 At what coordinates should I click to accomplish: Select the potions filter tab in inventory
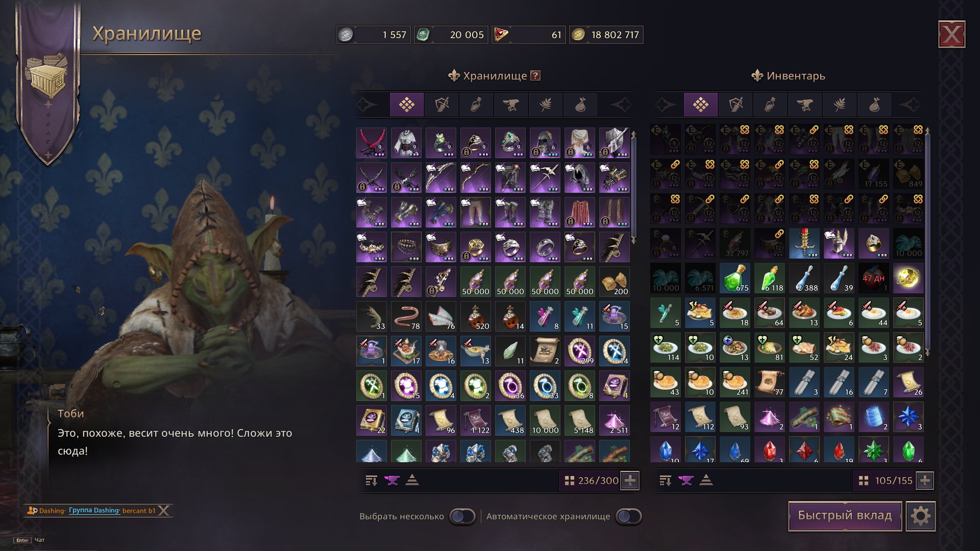pyautogui.click(x=770, y=105)
